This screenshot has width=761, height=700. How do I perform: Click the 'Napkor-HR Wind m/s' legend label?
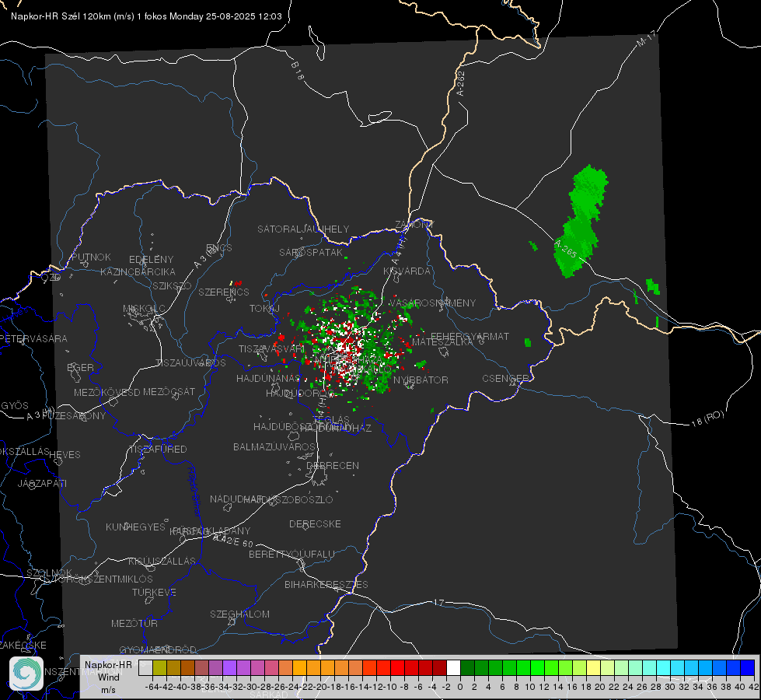click(108, 677)
